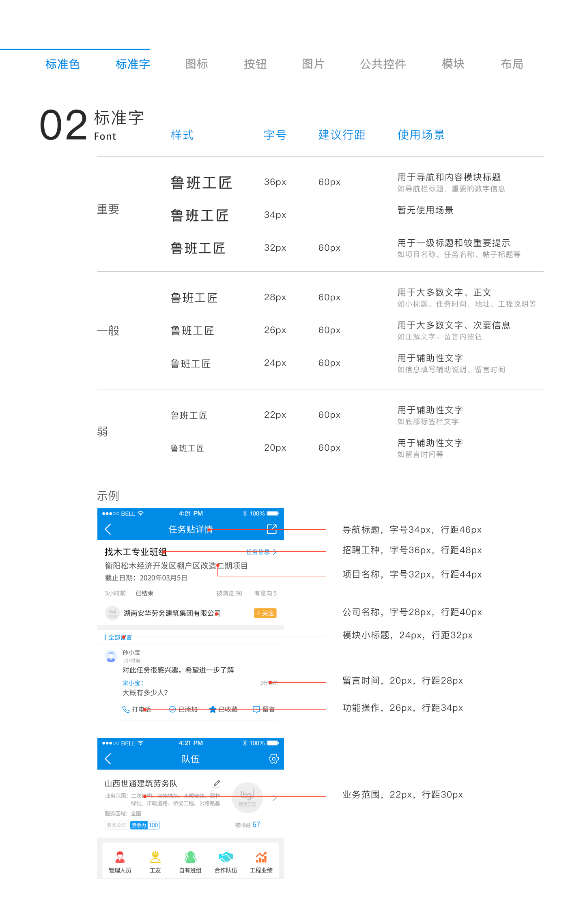This screenshot has width=568, height=924.
Task: Click 截止日期: 2020年03月5日 text
Action: click(x=146, y=578)
